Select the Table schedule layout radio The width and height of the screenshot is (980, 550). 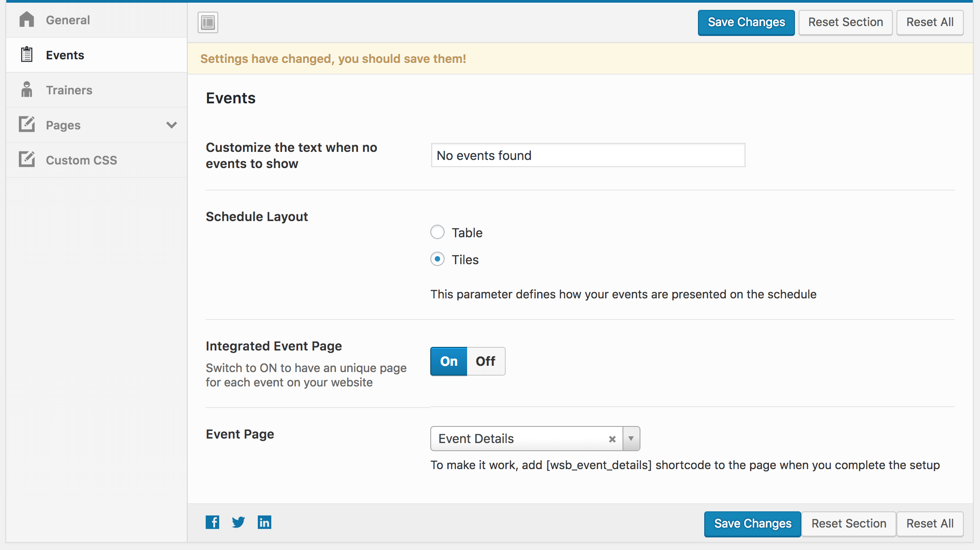(437, 232)
